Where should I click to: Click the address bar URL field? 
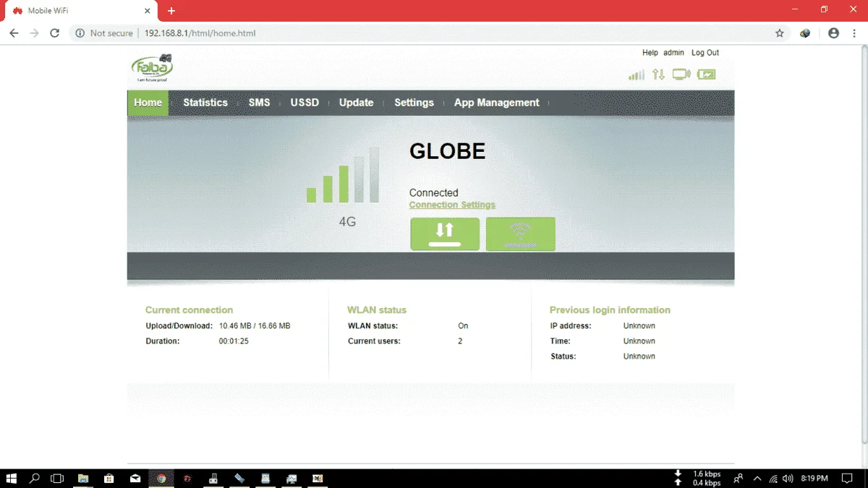420,33
